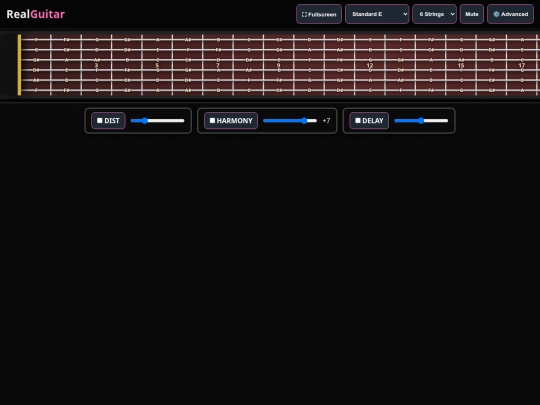Screen dimensions: 540x405
Task: Click the Mute button
Action: pyautogui.click(x=472, y=14)
